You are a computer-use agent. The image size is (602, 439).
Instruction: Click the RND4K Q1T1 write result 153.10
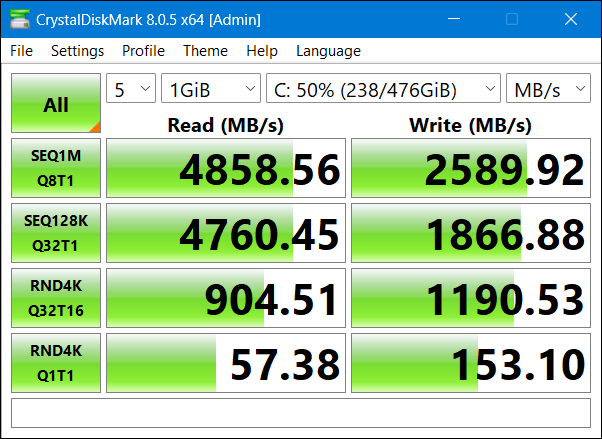pyautogui.click(x=471, y=362)
